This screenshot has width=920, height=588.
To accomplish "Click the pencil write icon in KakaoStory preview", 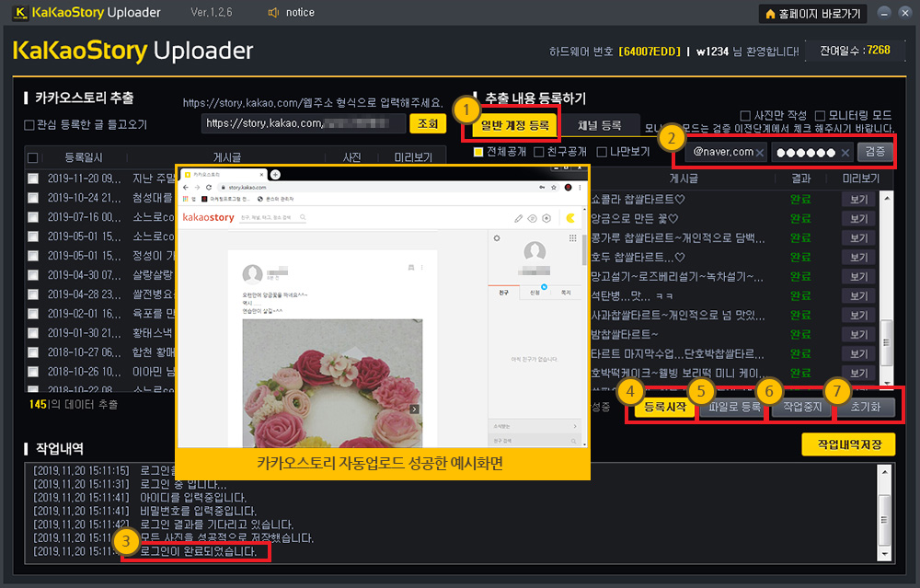I will pos(518,218).
